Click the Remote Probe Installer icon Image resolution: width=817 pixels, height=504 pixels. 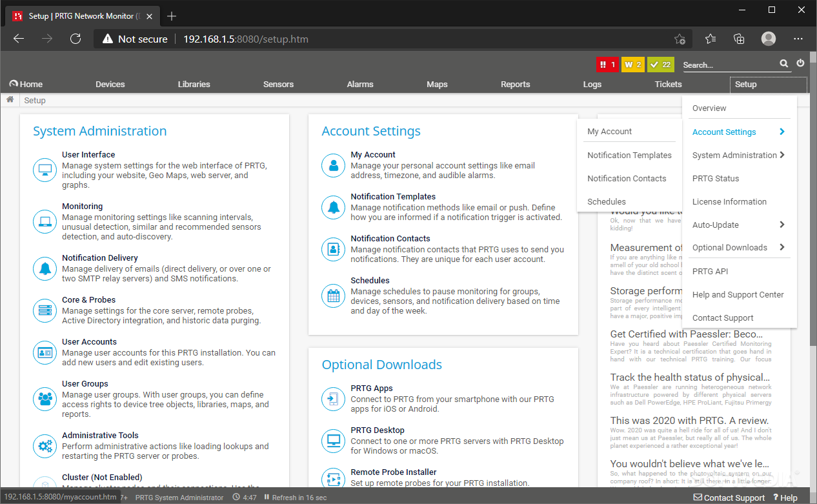click(x=334, y=478)
